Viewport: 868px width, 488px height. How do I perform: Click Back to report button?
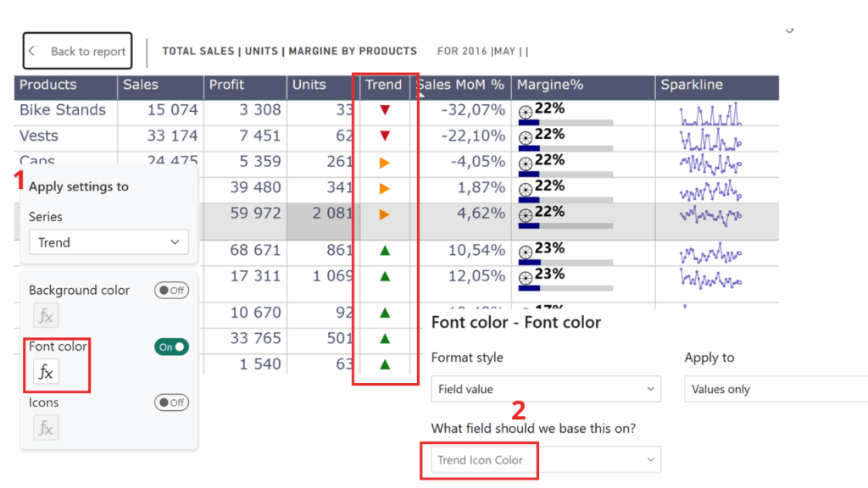click(x=78, y=51)
